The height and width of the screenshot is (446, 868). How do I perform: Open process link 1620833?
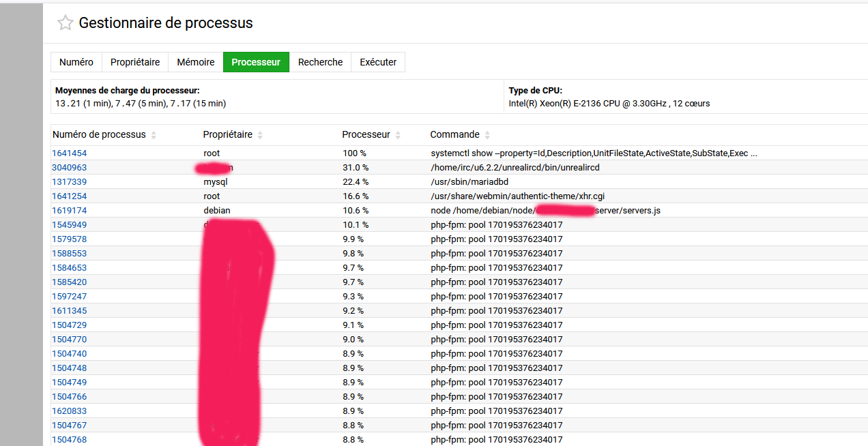[70, 411]
